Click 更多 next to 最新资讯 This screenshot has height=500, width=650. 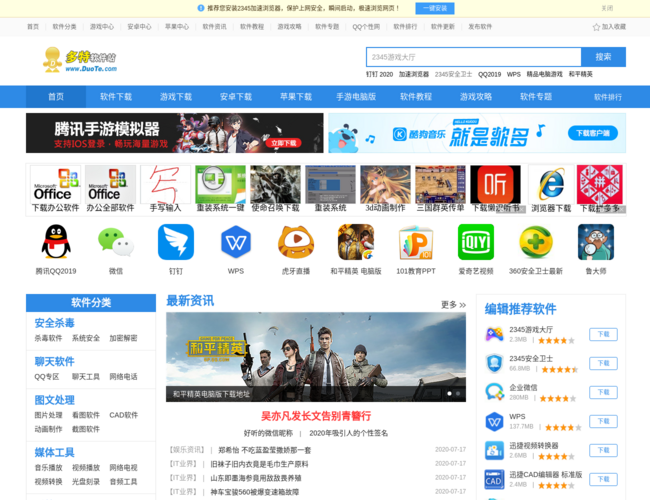pyautogui.click(x=453, y=305)
